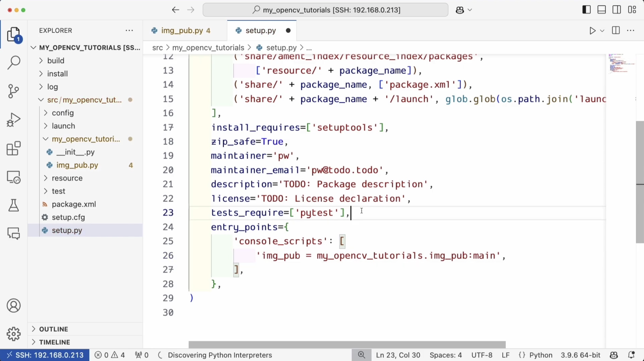Open the Search view in activity bar
Image resolution: width=644 pixels, height=361 pixels.
point(13,63)
